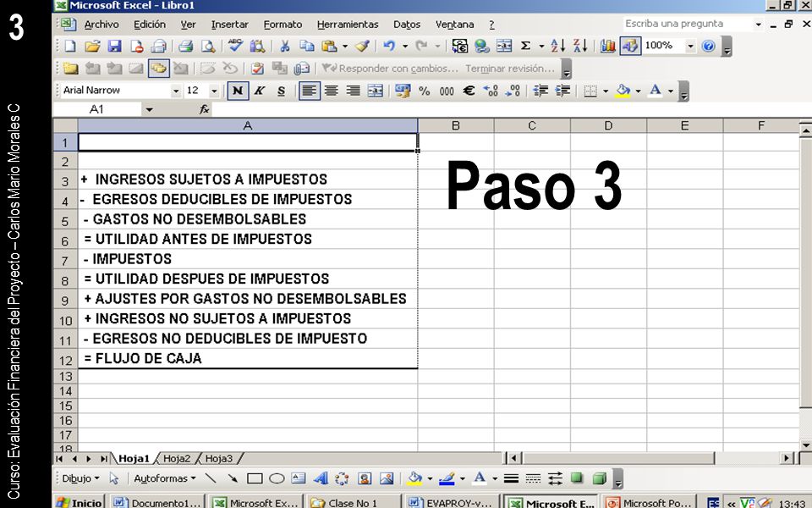This screenshot has width=812, height=508.
Task: Sort ascending A to Z
Action: [557, 46]
